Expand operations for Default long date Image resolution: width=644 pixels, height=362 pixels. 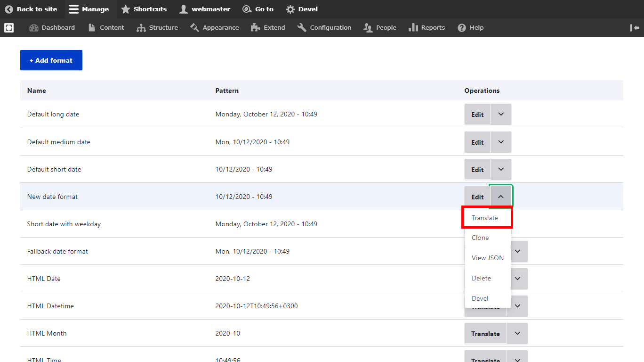pyautogui.click(x=501, y=115)
